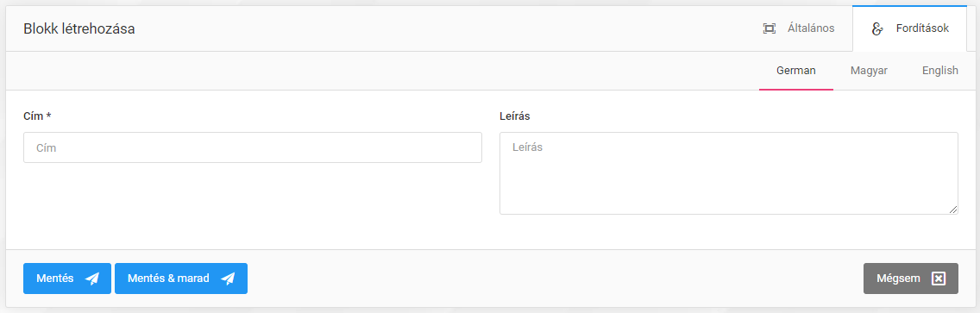Click the ampersand icon beside Fordítások
The image size is (980, 313).
pyautogui.click(x=876, y=28)
